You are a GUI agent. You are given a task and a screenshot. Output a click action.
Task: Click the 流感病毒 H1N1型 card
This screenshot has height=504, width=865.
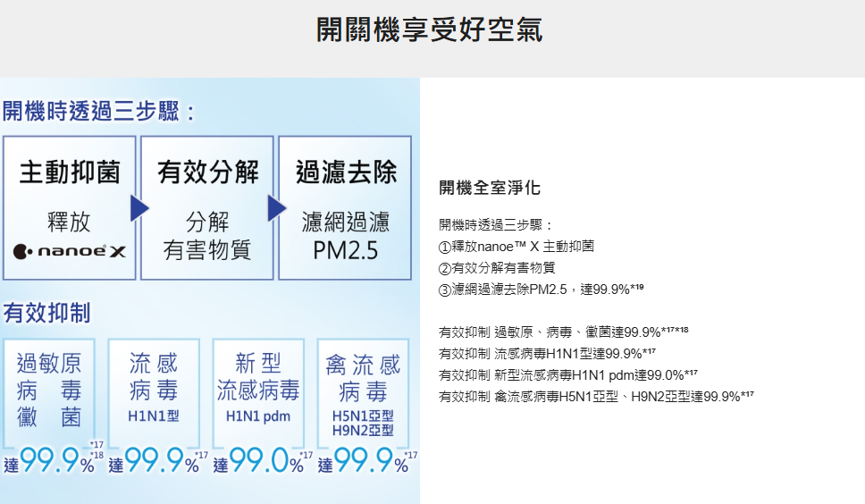click(x=154, y=391)
